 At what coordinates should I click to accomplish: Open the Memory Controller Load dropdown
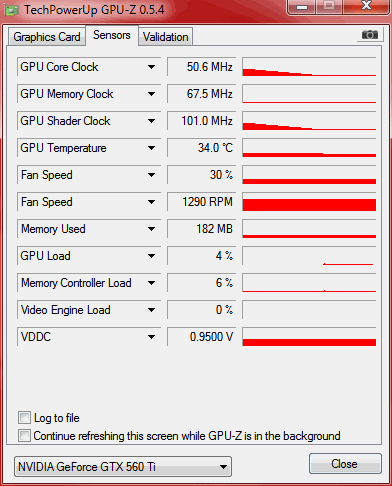click(151, 283)
